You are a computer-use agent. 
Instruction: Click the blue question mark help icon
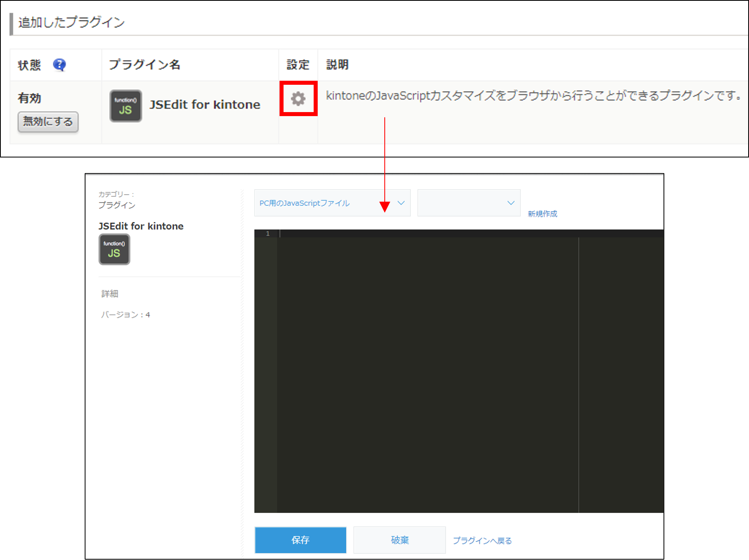(59, 64)
